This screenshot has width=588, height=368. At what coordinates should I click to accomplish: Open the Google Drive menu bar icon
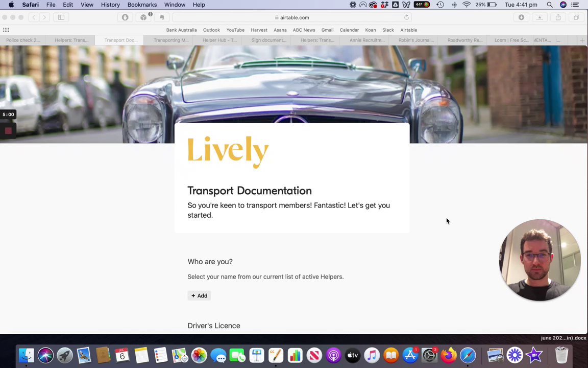click(395, 5)
